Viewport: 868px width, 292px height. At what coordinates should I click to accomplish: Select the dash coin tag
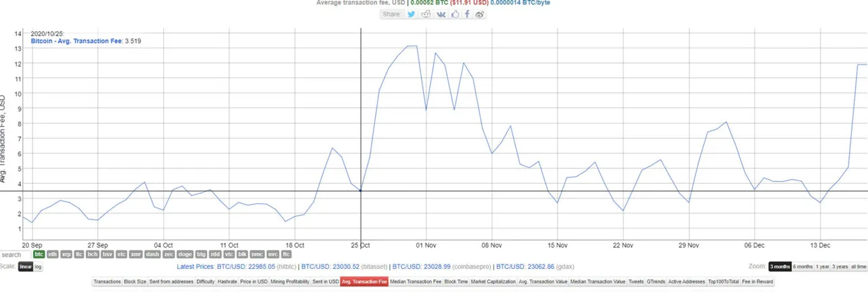(153, 255)
